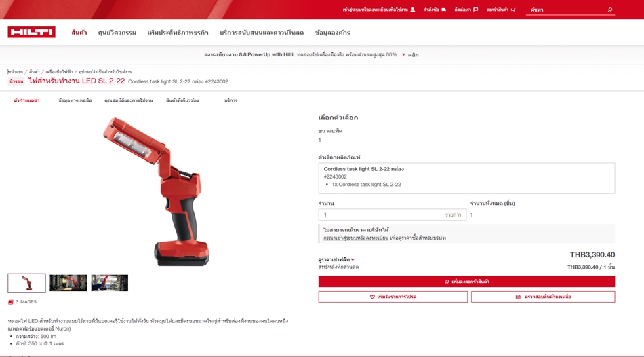The image size is (644, 357).
Task: Open the สินค้า main menu
Action: (x=79, y=33)
